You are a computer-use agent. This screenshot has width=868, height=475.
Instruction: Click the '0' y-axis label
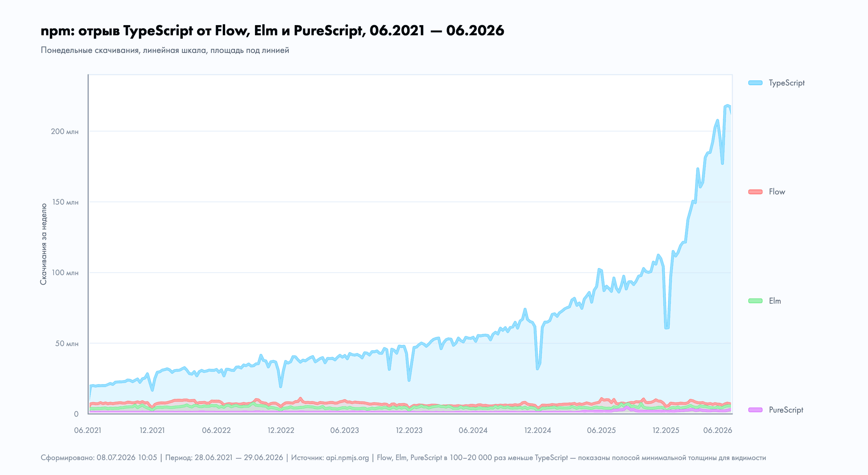[x=76, y=414]
